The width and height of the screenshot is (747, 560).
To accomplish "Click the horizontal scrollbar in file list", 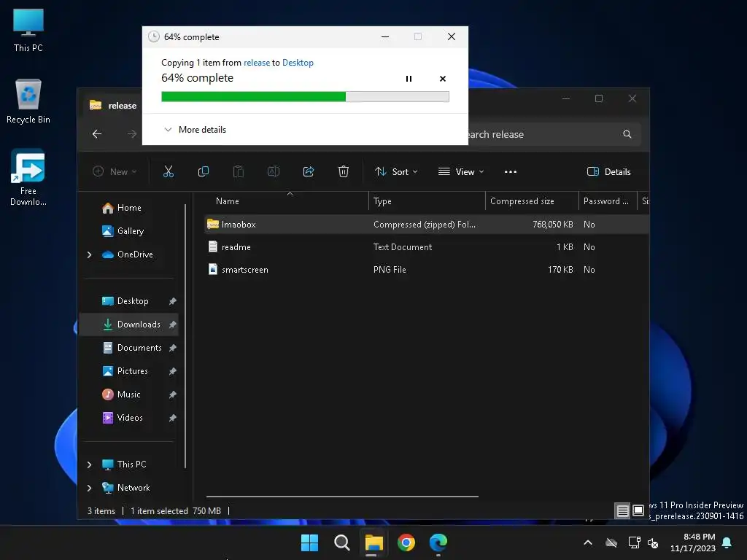I will [342, 497].
